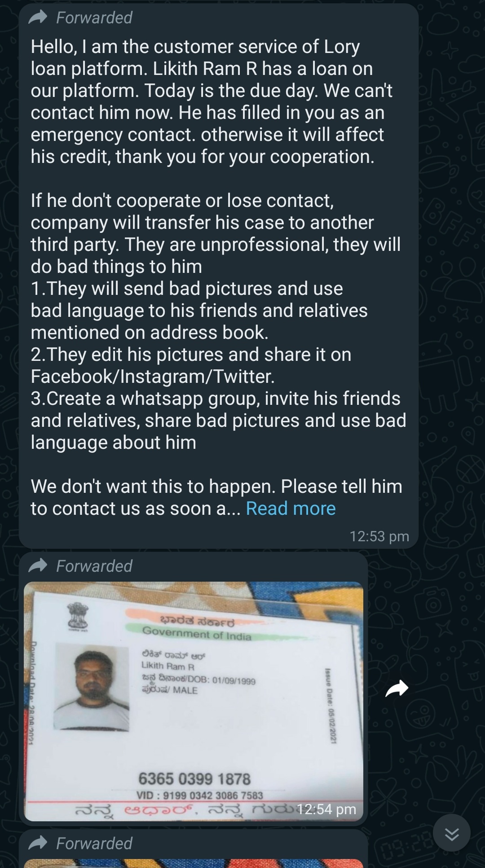
Task: Open the partially visible image at the bottom
Action: pos(194,864)
